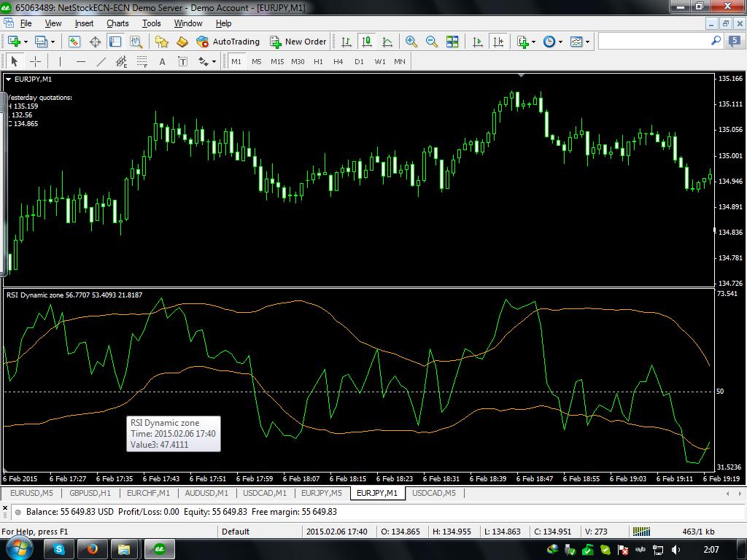The width and height of the screenshot is (747, 560).
Task: Click the Zoom Out magnifier icon
Action: pyautogui.click(x=431, y=42)
